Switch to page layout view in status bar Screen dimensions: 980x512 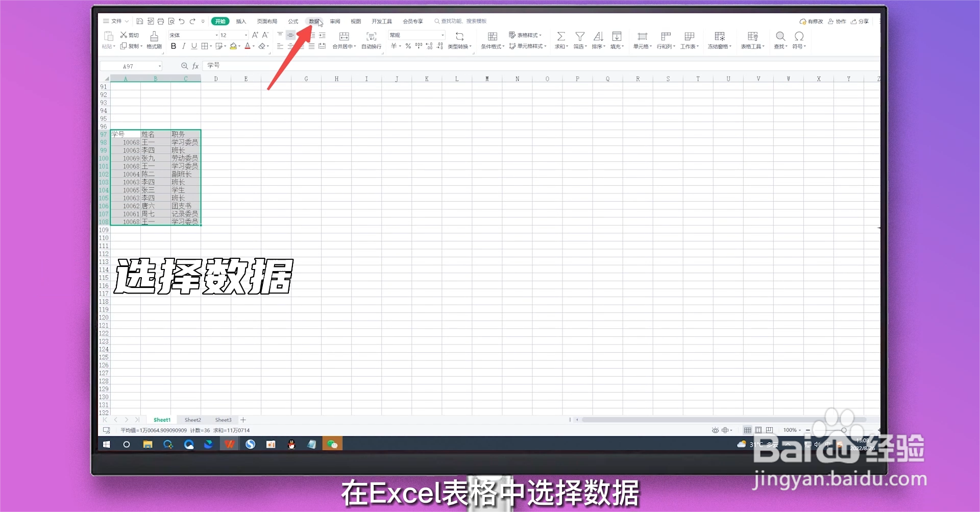758,430
